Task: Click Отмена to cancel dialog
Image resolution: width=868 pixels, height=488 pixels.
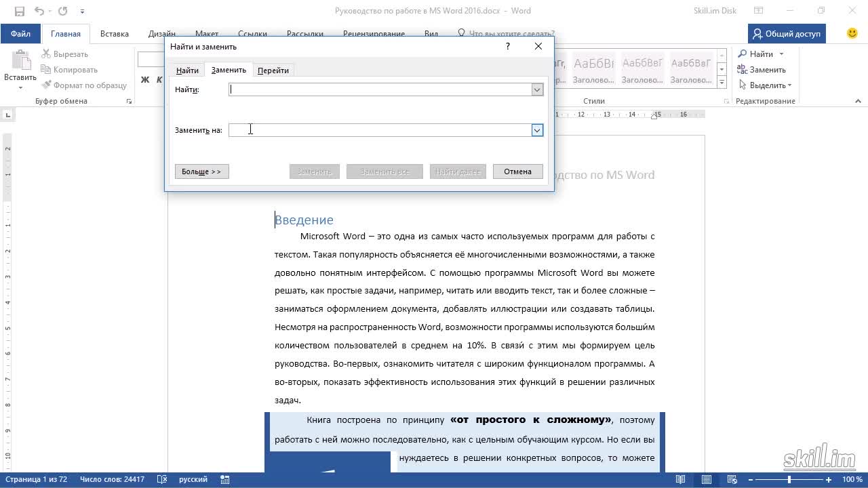Action: (x=517, y=171)
